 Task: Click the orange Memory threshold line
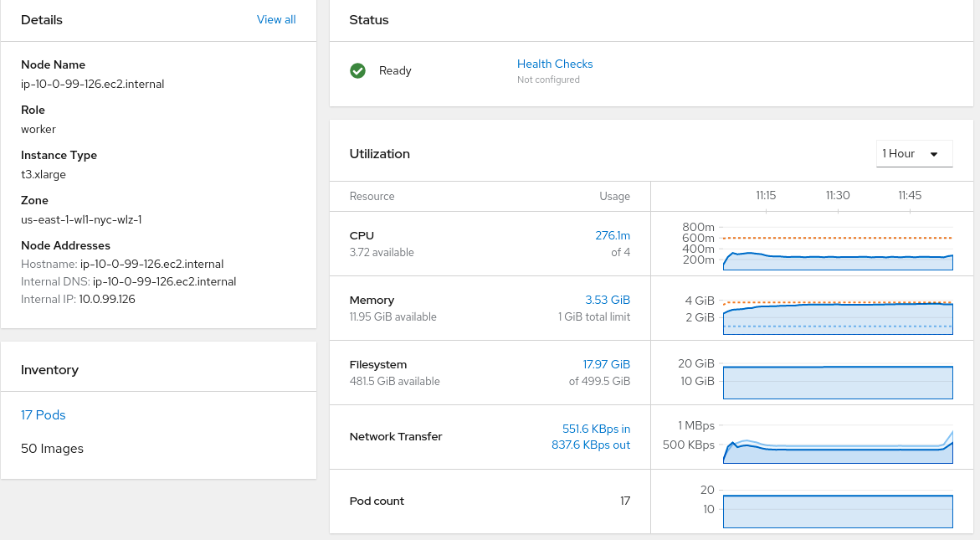click(837, 300)
